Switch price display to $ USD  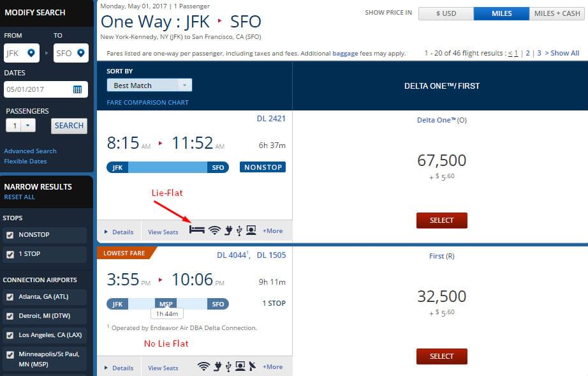(x=446, y=13)
